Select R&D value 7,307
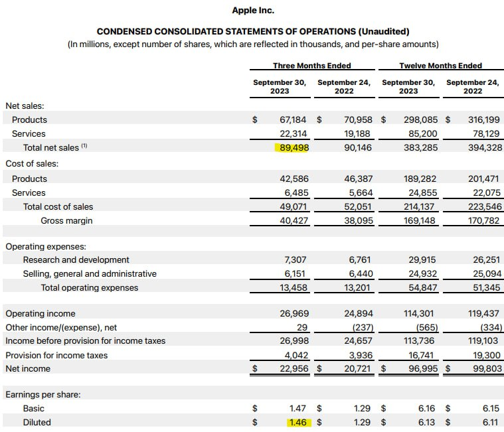This screenshot has width=504, height=432. [x=295, y=259]
